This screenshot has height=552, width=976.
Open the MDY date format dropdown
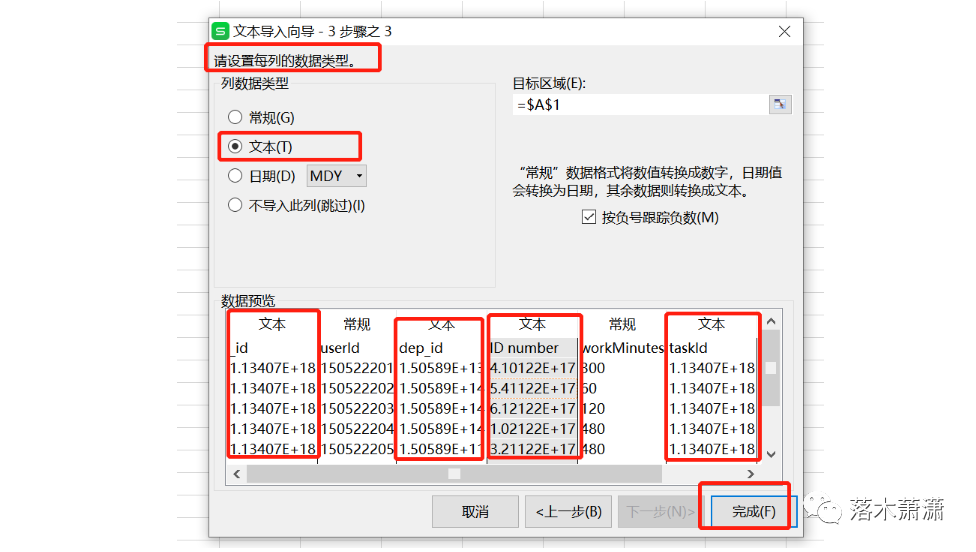(x=336, y=176)
